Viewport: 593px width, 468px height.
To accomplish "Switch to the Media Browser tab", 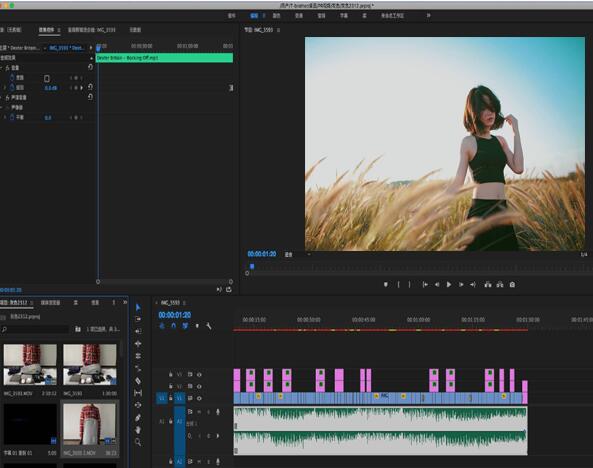I will 50,303.
